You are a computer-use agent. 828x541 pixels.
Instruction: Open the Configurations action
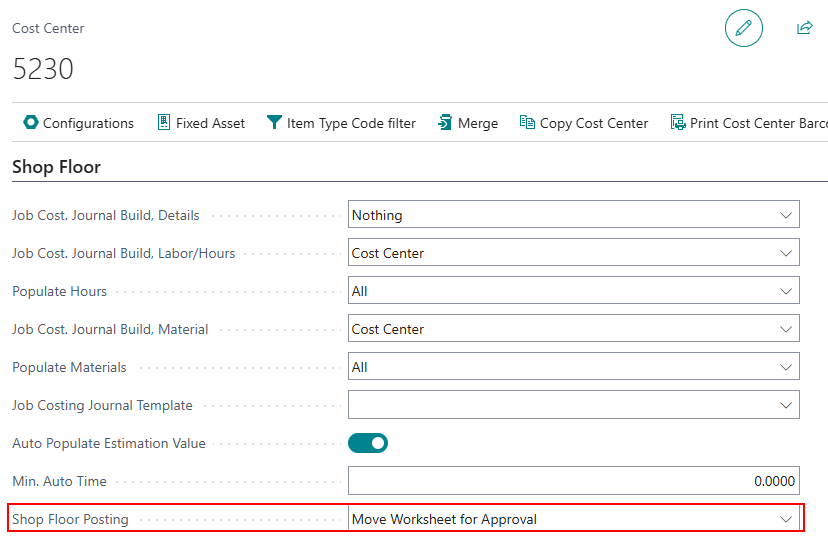pos(79,123)
